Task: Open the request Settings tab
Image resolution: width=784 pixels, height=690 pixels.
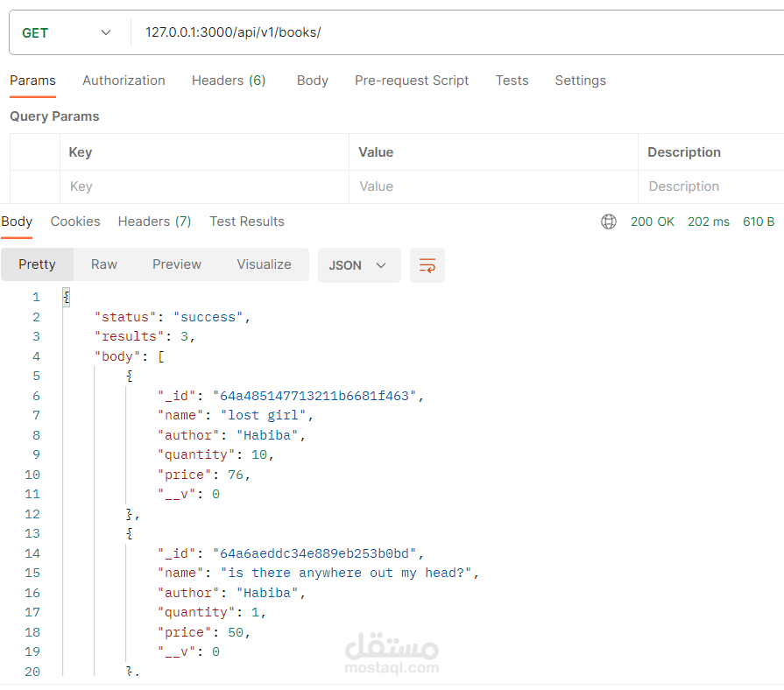Action: click(581, 81)
